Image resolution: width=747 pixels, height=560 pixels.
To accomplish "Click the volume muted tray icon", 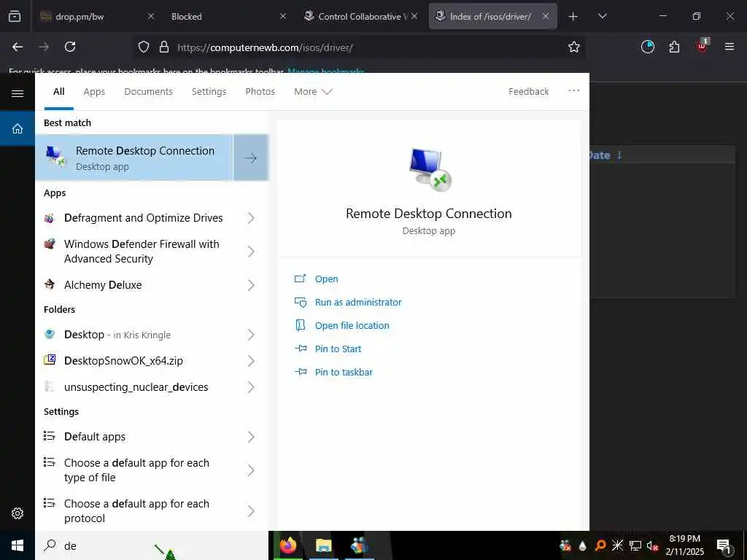I will [x=653, y=545].
